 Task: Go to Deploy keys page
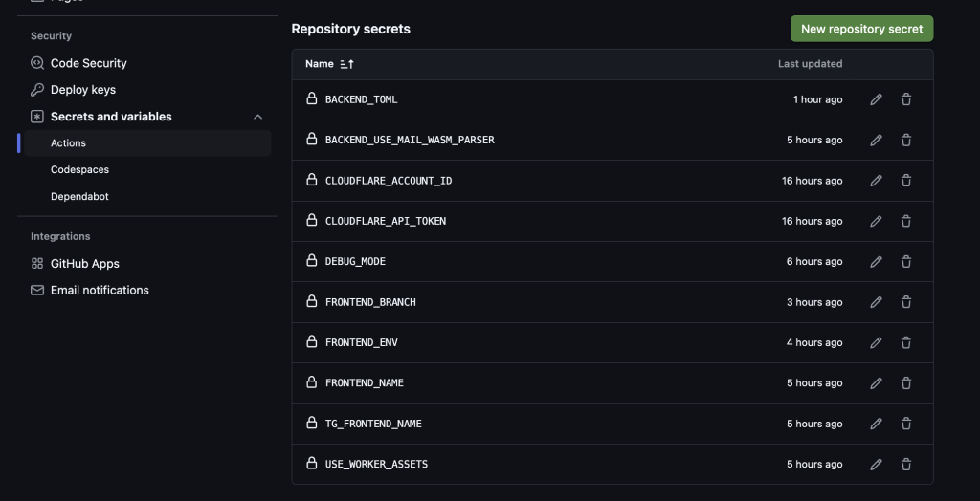pyautogui.click(x=82, y=90)
